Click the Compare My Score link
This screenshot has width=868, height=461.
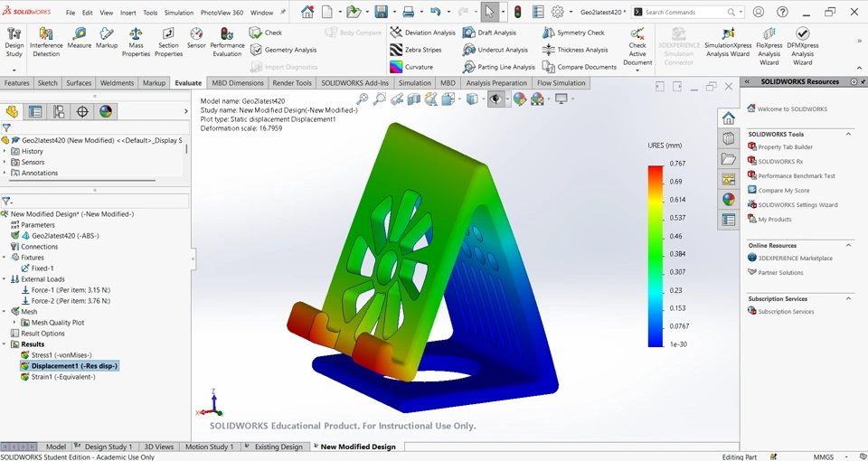[783, 191]
